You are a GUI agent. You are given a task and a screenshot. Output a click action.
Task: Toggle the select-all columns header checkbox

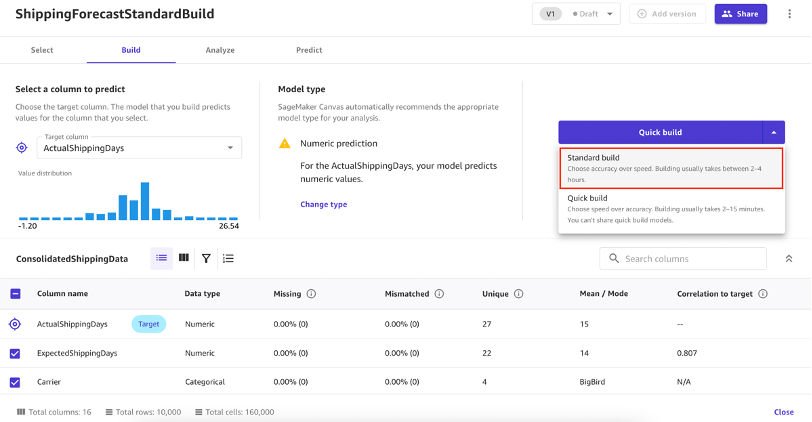[x=15, y=294]
